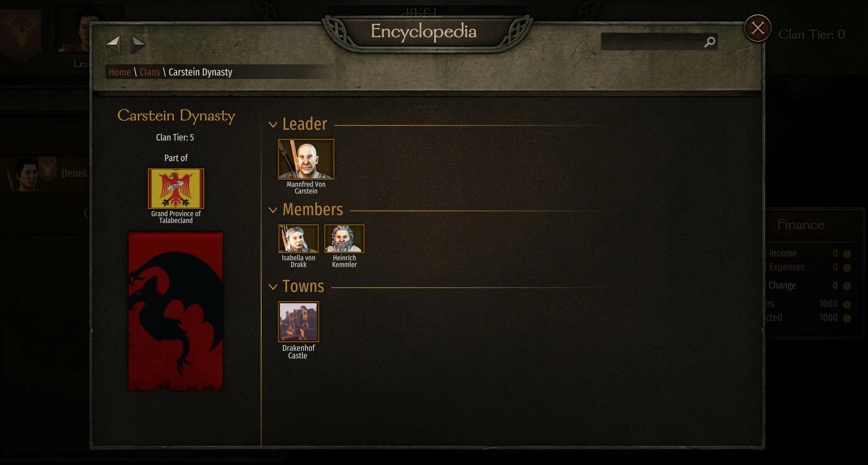Image resolution: width=868 pixels, height=465 pixels.
Task: Go forward using the right arrow icon
Action: point(138,45)
